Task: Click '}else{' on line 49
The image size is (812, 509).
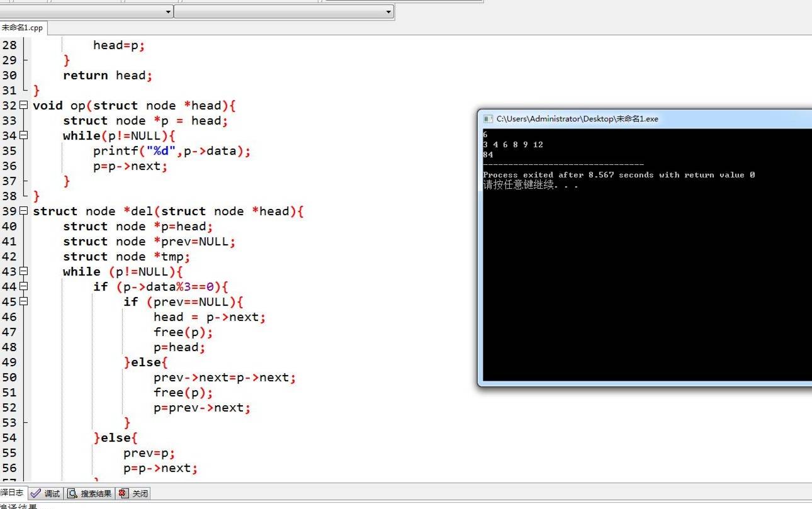Action: 146,362
